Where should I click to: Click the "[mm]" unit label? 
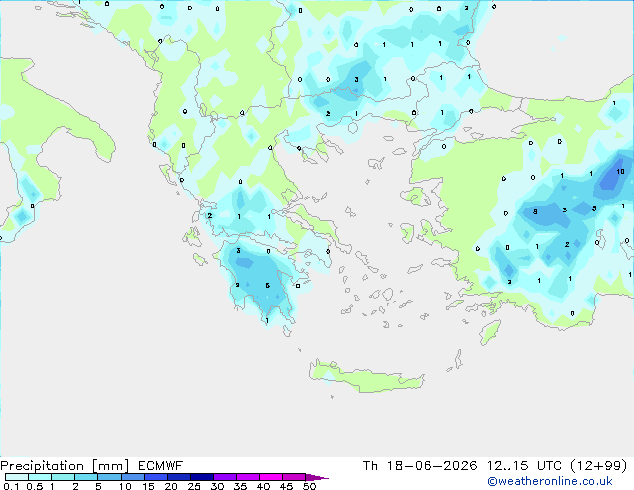pyautogui.click(x=110, y=466)
